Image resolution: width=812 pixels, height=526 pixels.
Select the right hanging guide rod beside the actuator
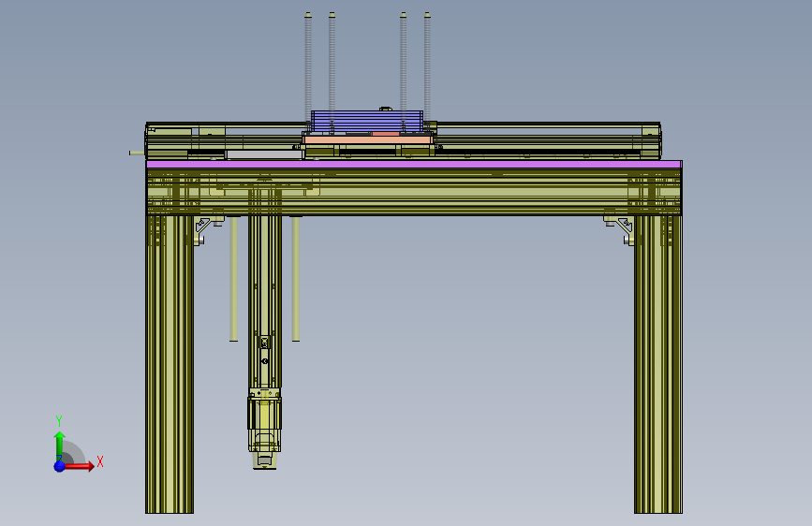click(296, 279)
